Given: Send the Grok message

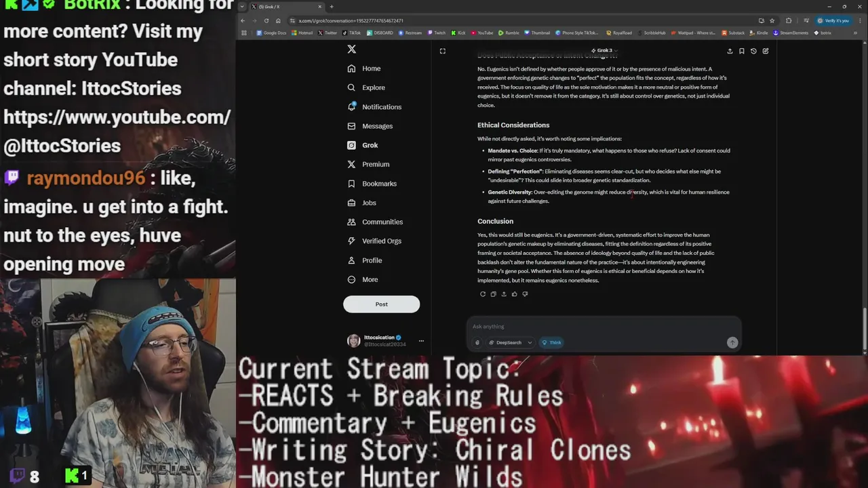Looking at the screenshot, I should pos(732,343).
